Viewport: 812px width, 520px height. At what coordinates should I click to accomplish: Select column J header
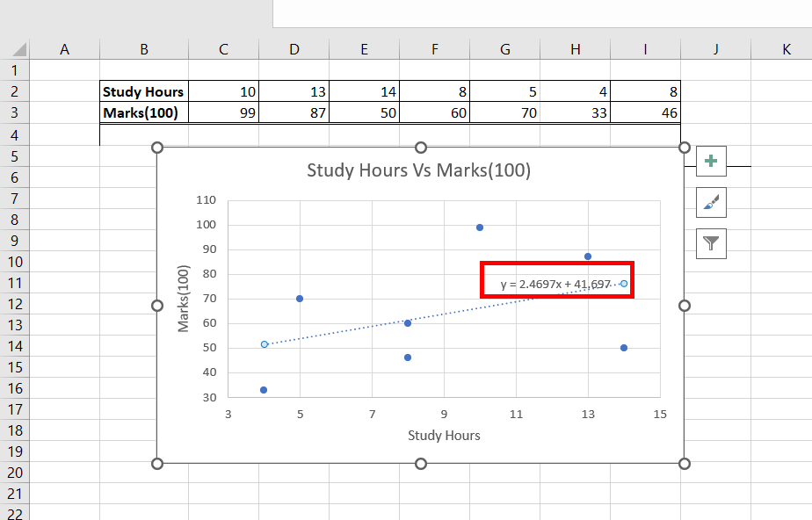(715, 49)
